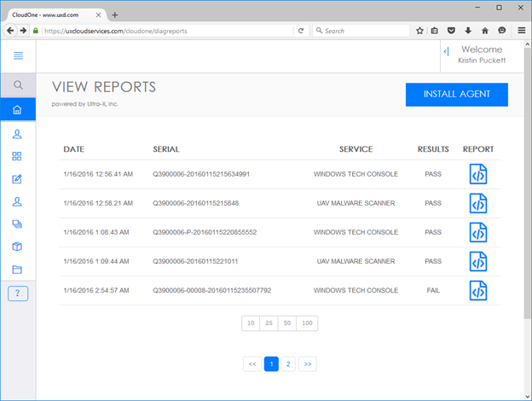Open report for 12:56:41 AM entry

478,174
